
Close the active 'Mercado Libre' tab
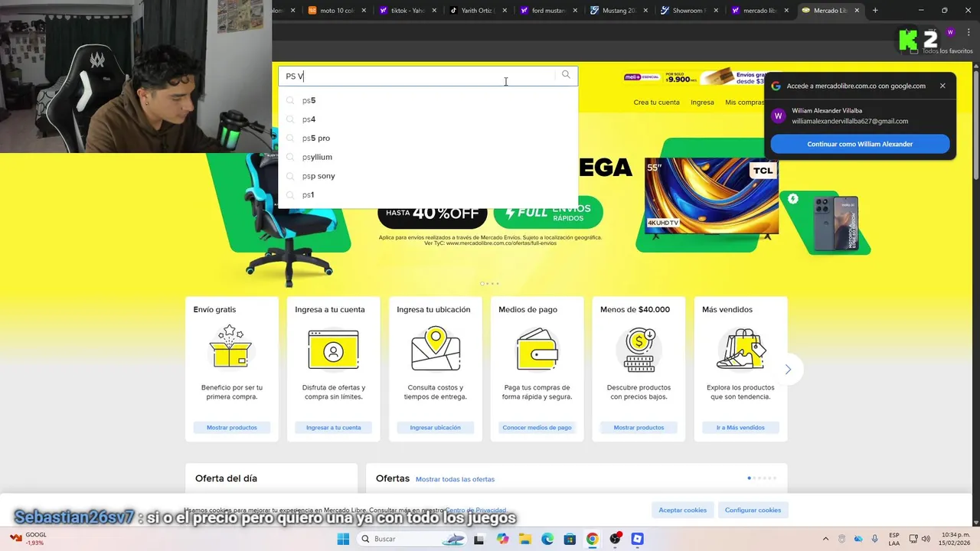pos(857,11)
